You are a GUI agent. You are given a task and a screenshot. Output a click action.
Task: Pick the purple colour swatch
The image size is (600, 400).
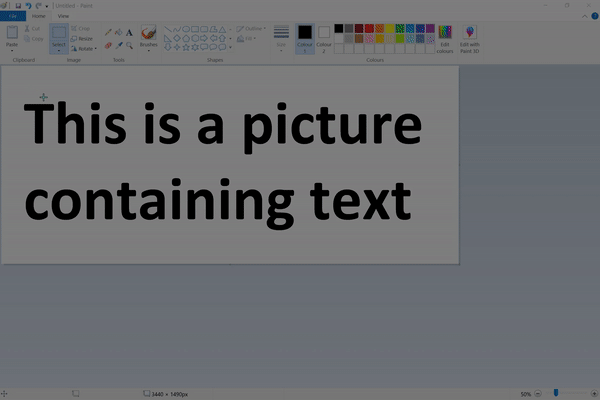coord(430,28)
